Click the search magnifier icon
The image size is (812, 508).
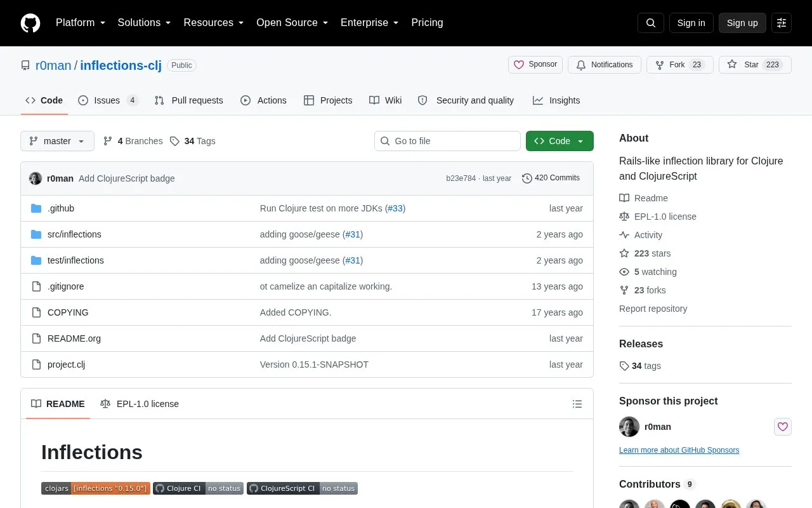(x=651, y=23)
